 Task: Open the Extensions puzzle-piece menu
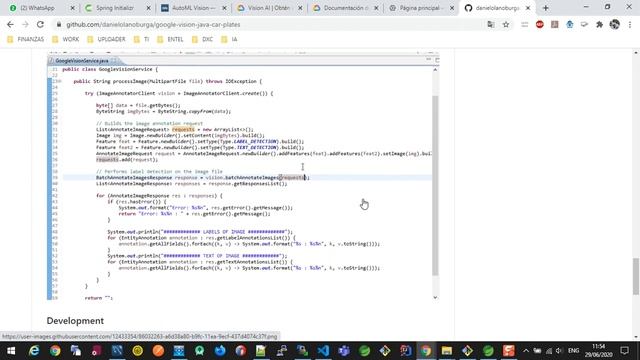click(x=599, y=24)
